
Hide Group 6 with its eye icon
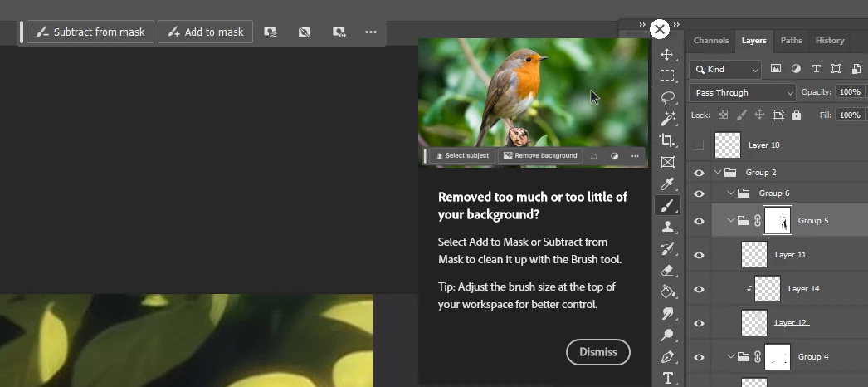point(700,193)
